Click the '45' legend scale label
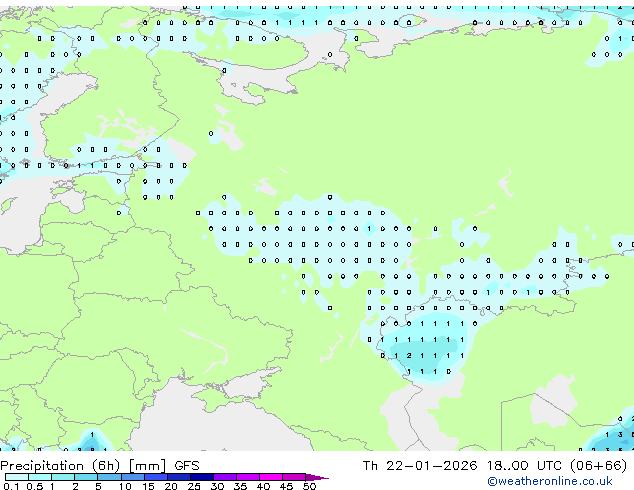The image size is (634, 490). pyautogui.click(x=287, y=486)
